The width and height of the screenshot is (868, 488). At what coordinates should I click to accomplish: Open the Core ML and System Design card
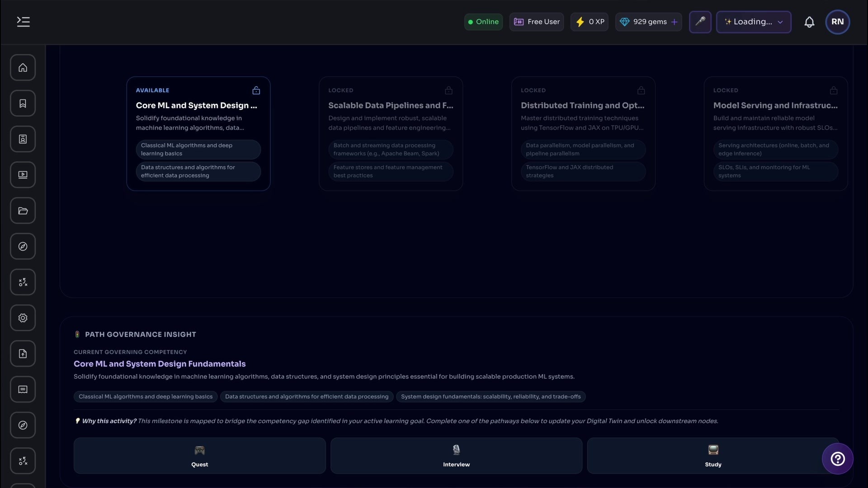[198, 134]
